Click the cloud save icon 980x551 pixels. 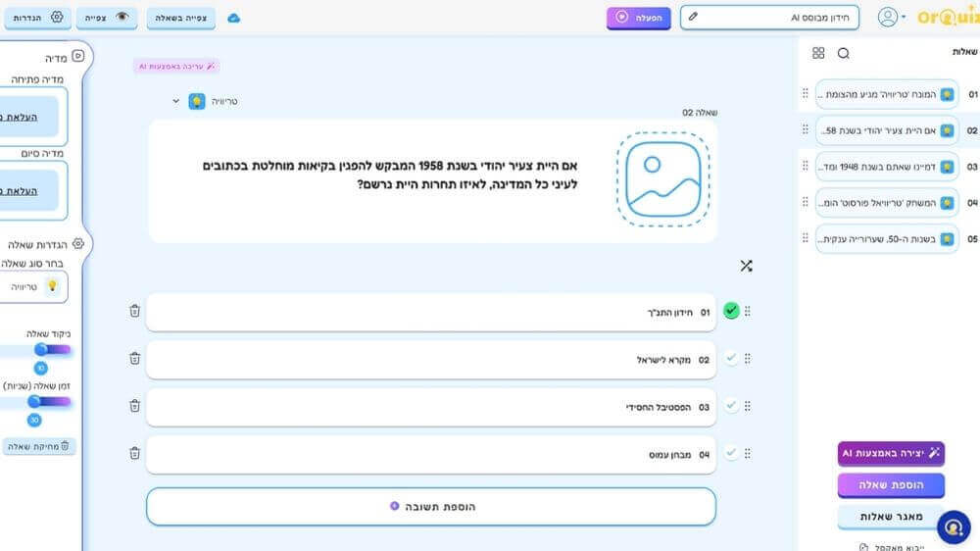point(233,18)
